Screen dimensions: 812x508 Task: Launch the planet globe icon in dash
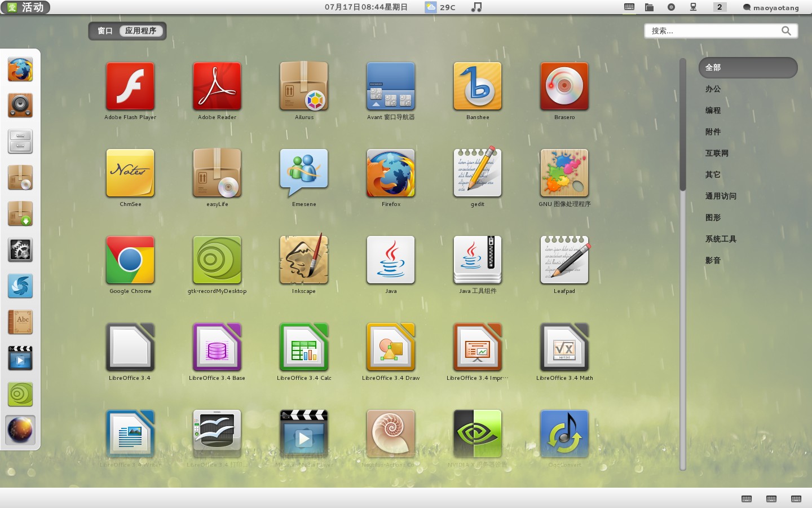point(20,431)
